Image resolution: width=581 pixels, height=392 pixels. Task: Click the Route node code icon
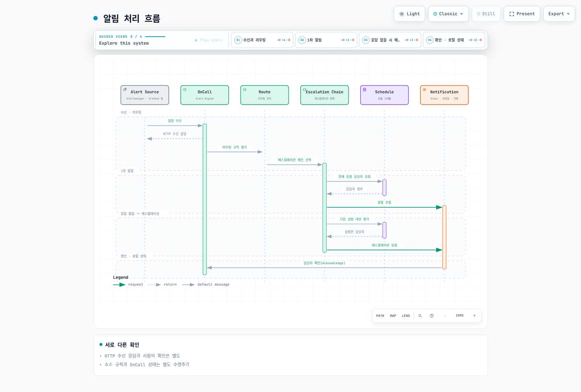(x=245, y=89)
